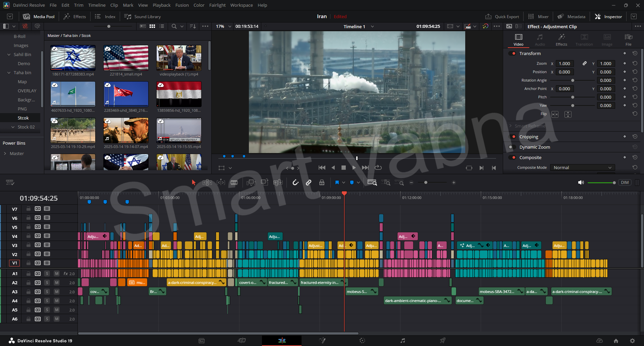Expand the Stock 02 bin
Screen dimensions: 644x346
pyautogui.click(x=13, y=127)
